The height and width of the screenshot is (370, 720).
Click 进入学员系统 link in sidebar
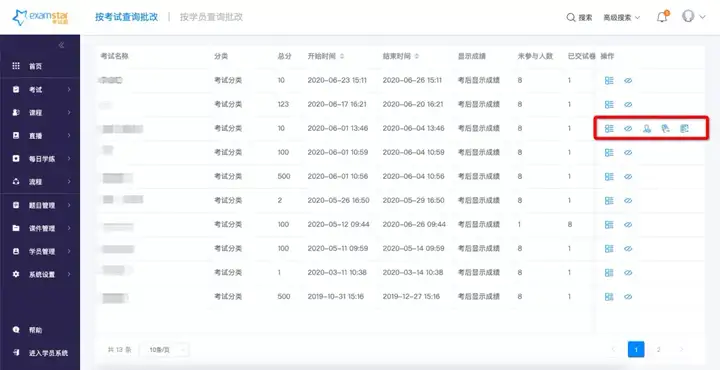point(48,353)
